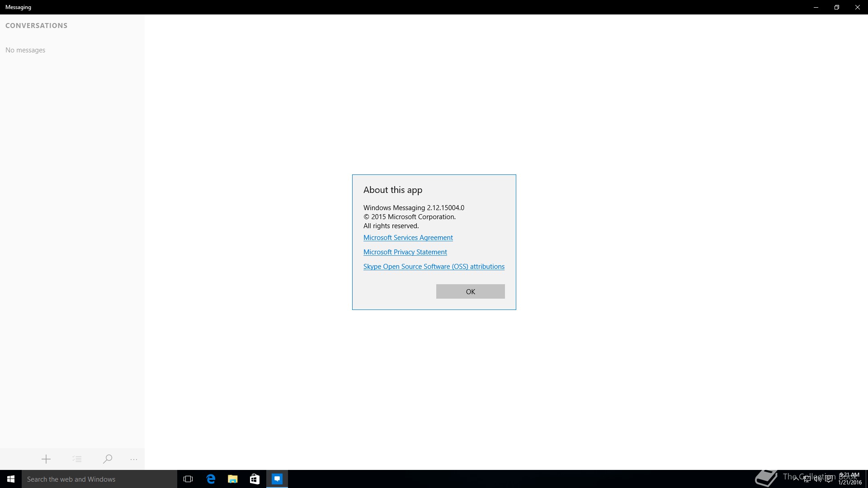The image size is (868, 488).
Task: Dismiss the About dialog with OK
Action: [x=470, y=291]
